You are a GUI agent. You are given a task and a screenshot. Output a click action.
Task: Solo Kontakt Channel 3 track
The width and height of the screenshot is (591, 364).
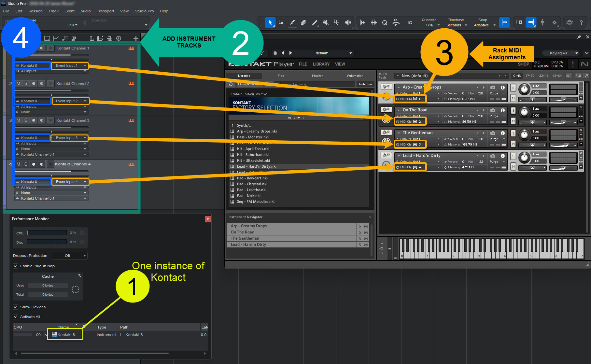point(26,120)
